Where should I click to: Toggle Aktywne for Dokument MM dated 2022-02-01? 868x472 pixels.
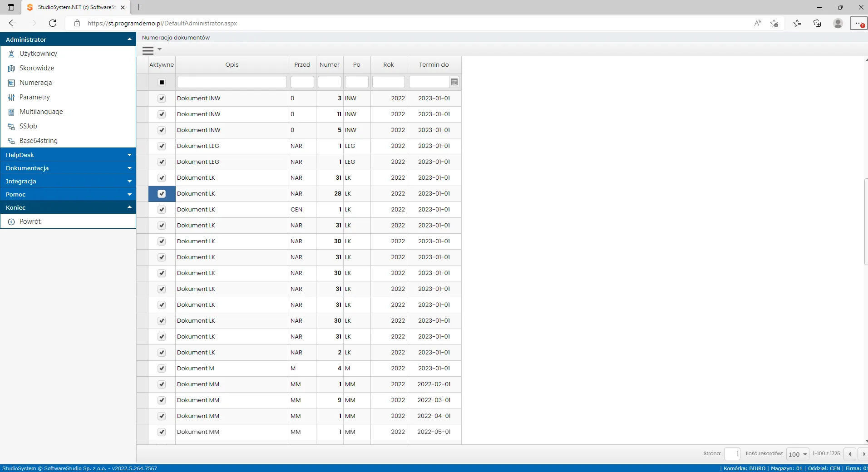coord(162,384)
